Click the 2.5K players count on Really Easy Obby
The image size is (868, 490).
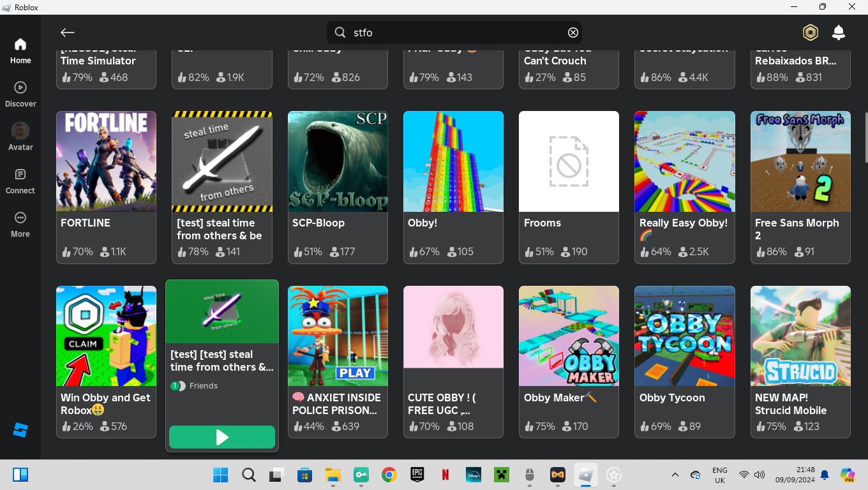[692, 252]
